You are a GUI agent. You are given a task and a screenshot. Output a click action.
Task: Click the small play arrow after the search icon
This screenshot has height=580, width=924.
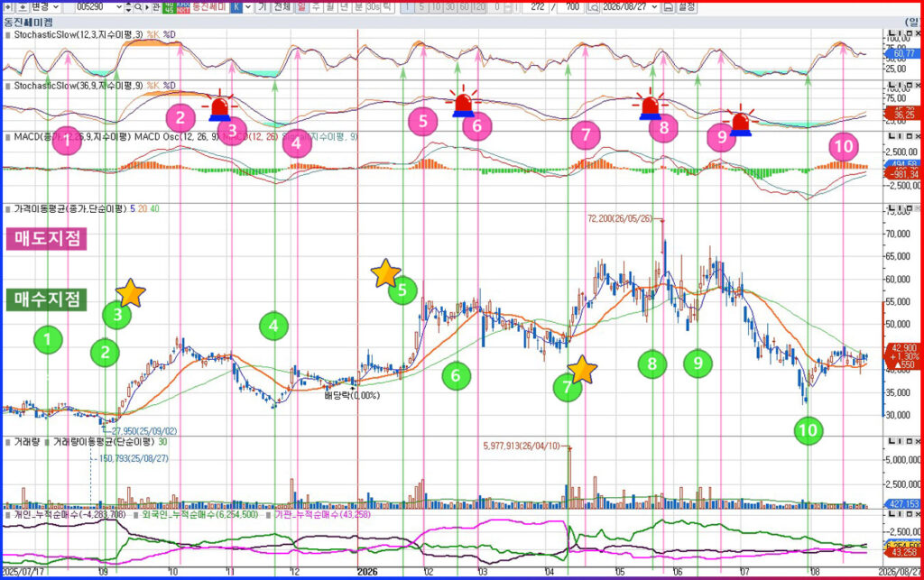(147, 7)
